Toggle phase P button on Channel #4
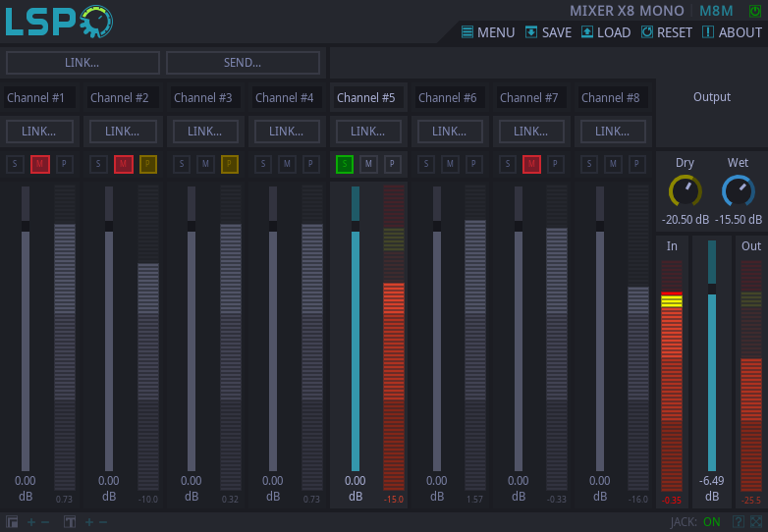The height and width of the screenshot is (532, 768). (x=310, y=164)
